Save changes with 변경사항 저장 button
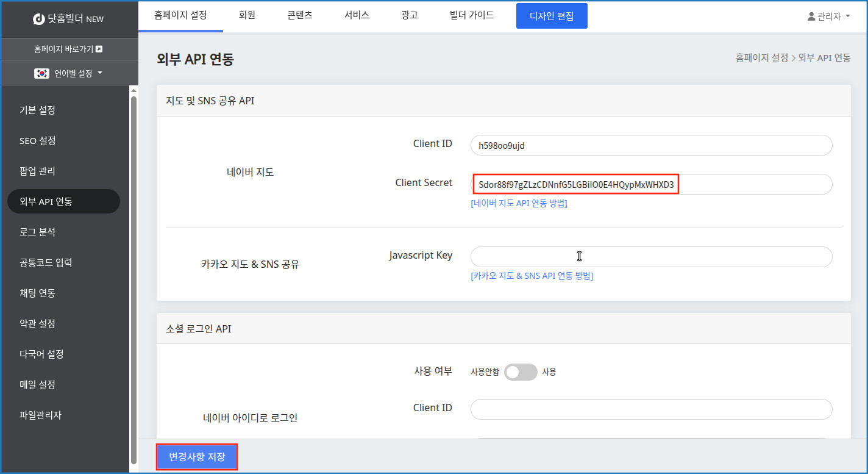The width and height of the screenshot is (868, 474). click(197, 457)
